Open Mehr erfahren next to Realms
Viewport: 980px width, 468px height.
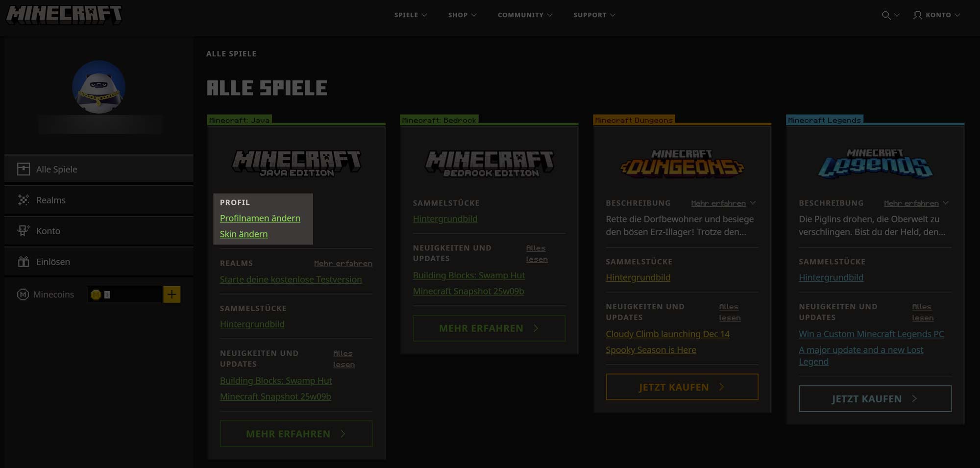pos(343,264)
